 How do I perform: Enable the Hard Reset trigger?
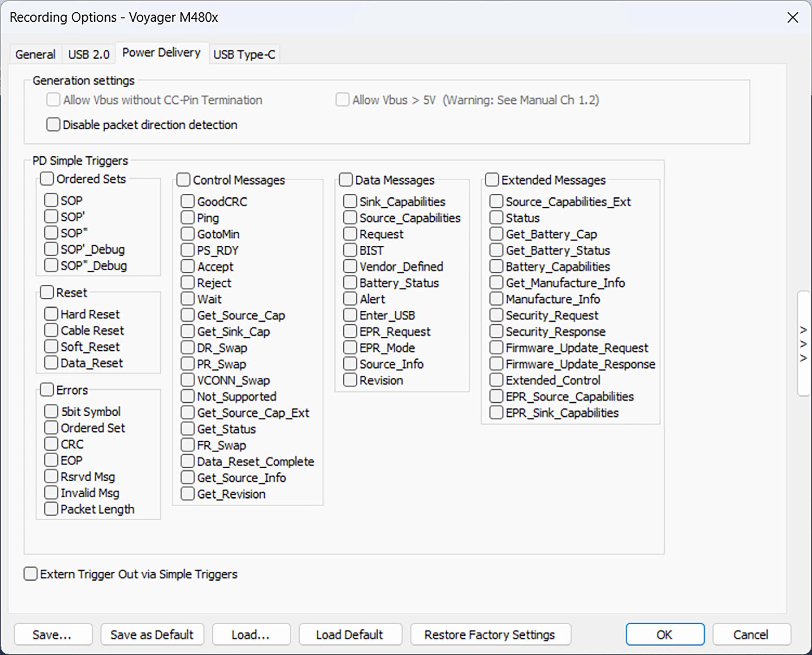(x=51, y=314)
